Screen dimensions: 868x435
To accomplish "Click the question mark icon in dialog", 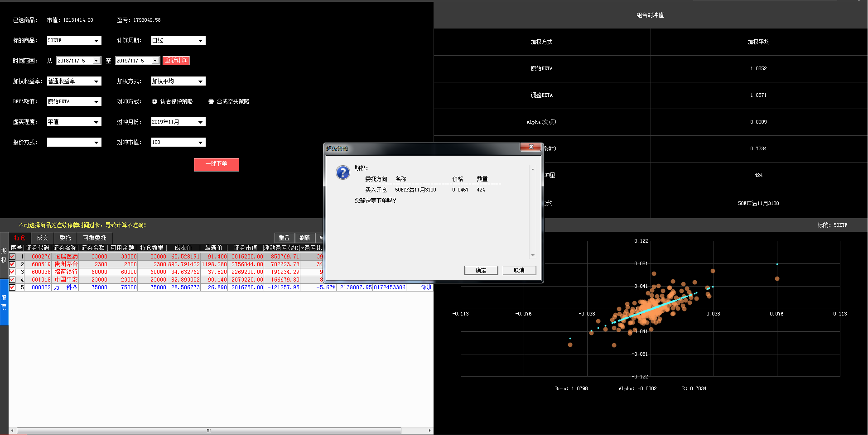I will (342, 172).
